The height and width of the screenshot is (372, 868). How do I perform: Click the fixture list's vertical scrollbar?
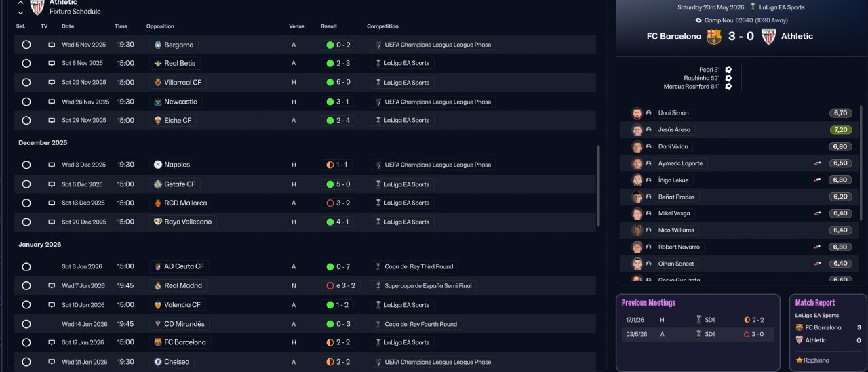click(598, 186)
